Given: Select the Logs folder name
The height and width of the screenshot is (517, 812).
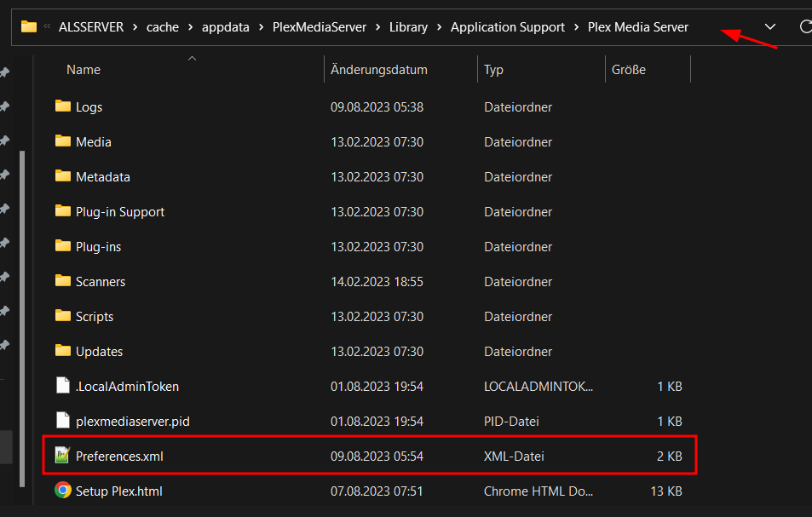Looking at the screenshot, I should tap(89, 107).
